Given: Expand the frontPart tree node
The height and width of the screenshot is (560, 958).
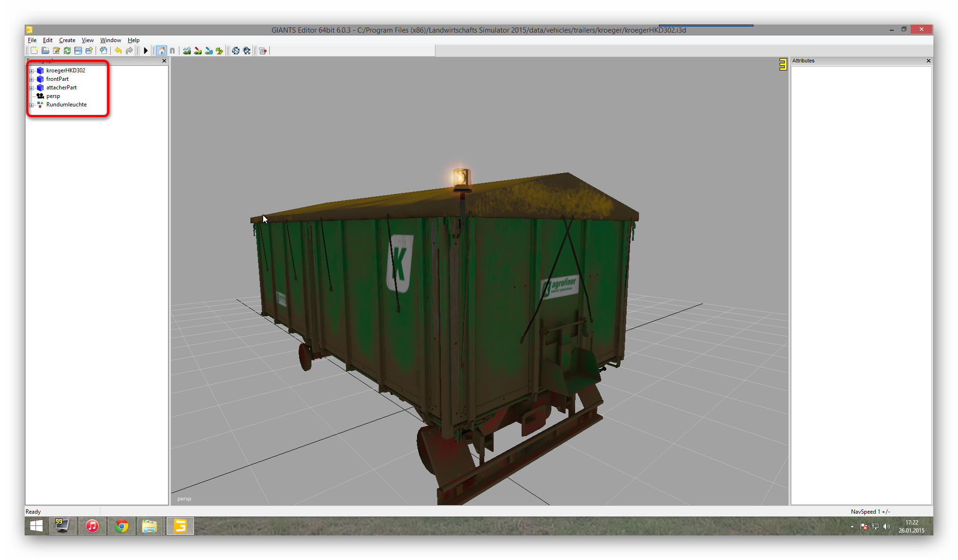Looking at the screenshot, I should (x=32, y=79).
